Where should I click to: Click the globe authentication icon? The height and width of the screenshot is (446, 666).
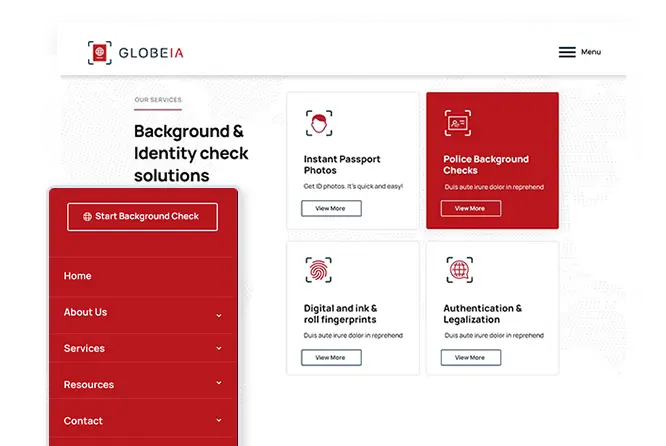(460, 270)
